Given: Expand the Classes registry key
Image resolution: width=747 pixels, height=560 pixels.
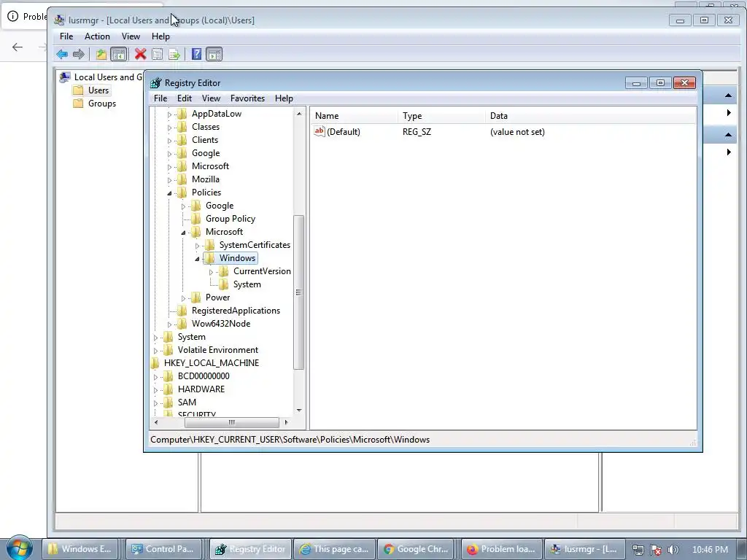Looking at the screenshot, I should point(169,127).
